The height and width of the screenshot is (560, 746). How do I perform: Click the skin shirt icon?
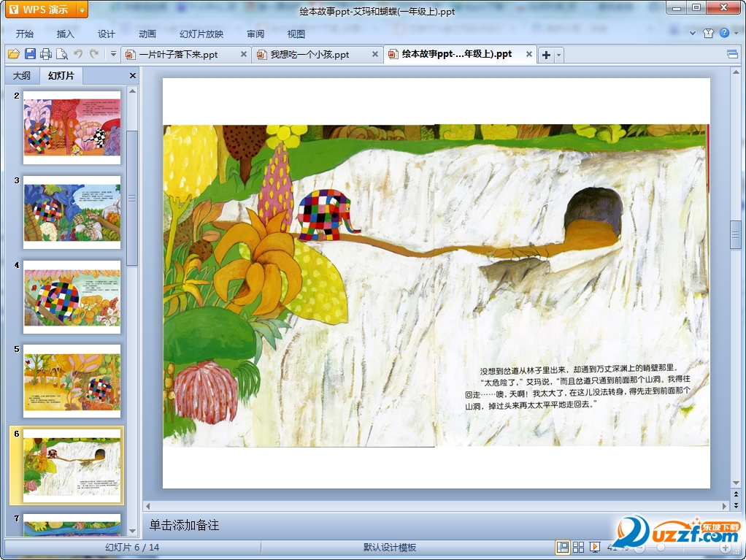709,33
